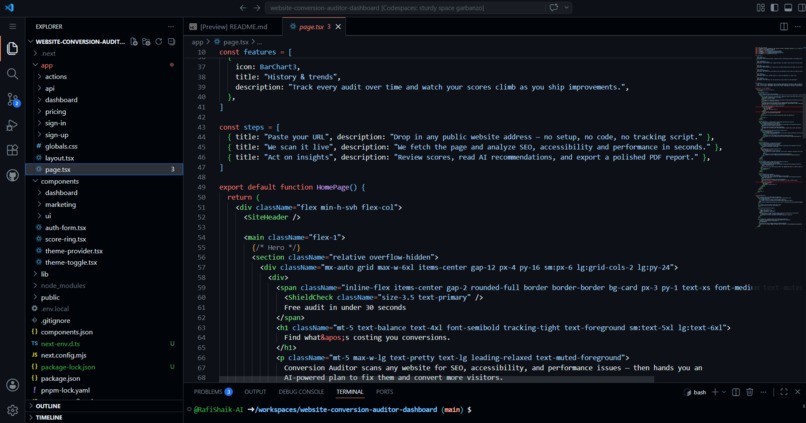
Task: Click the terminal command prompt line
Action: pos(332,410)
